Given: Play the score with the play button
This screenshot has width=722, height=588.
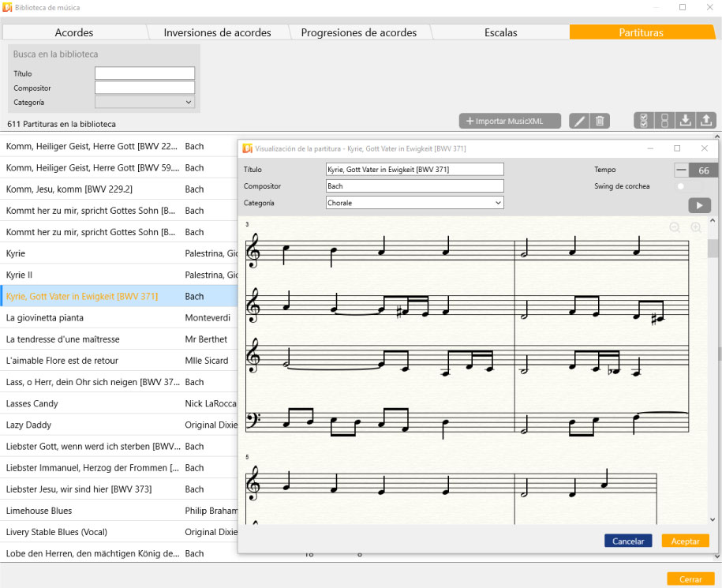Looking at the screenshot, I should (699, 205).
